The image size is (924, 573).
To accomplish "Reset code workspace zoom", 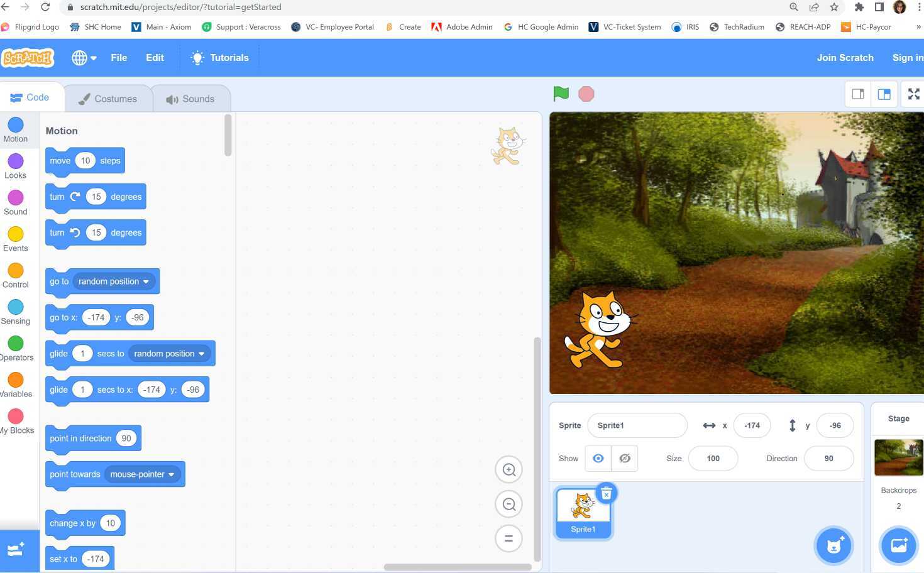I will [x=509, y=538].
